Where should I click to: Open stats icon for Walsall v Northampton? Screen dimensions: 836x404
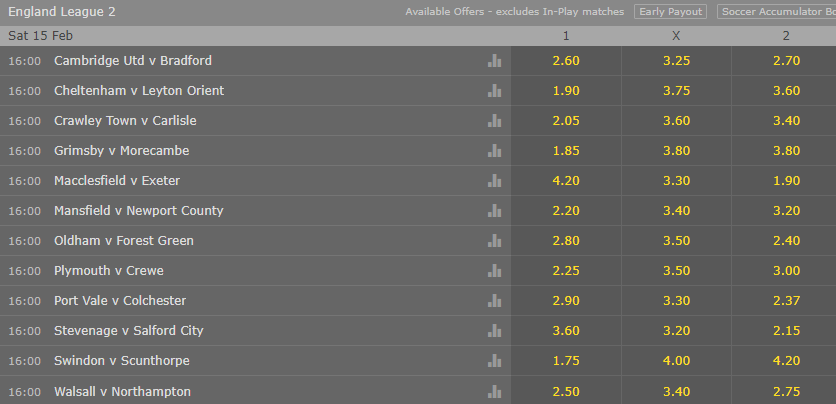tap(494, 392)
